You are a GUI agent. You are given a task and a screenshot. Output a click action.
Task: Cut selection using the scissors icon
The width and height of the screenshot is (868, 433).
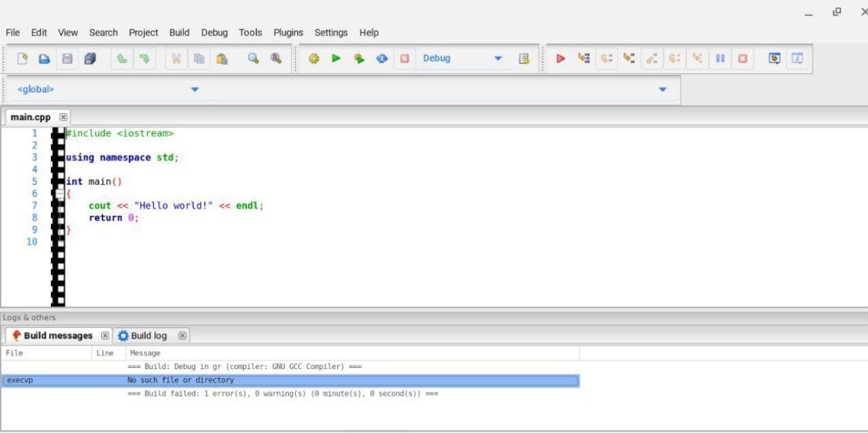[176, 58]
